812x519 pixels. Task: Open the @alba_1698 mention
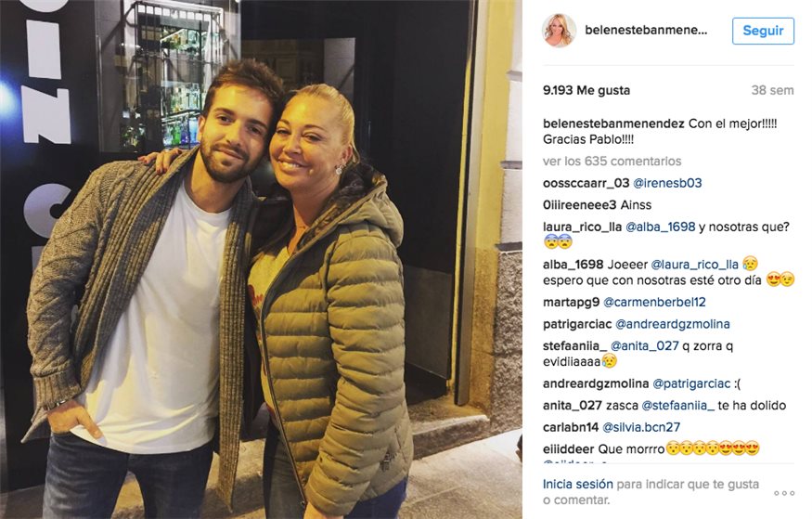(660, 227)
